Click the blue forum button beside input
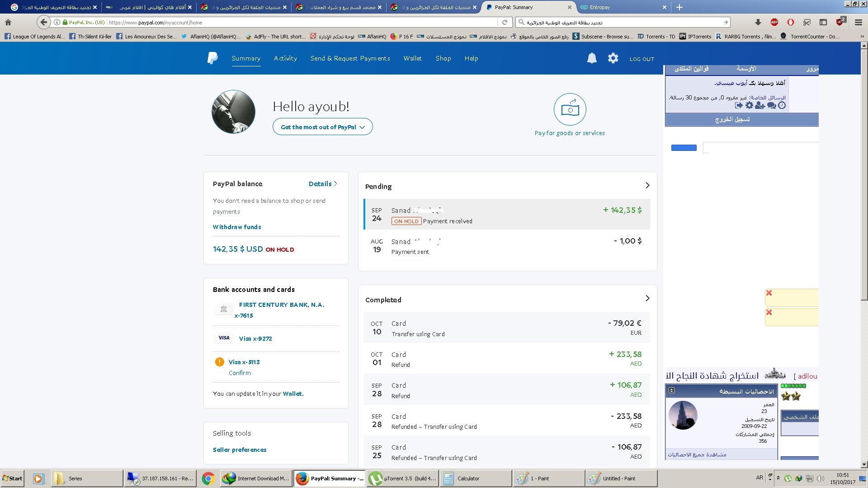The width and height of the screenshot is (868, 488). pyautogui.click(x=684, y=148)
